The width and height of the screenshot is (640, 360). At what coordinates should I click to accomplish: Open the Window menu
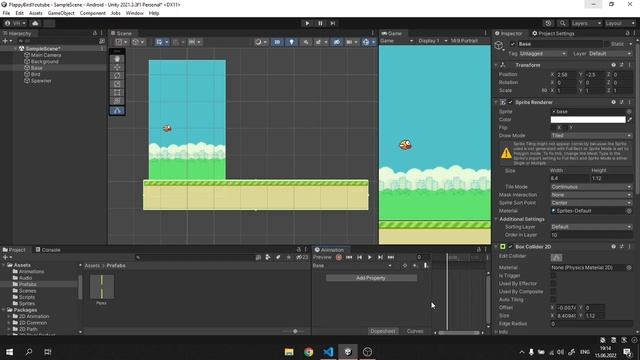(134, 13)
